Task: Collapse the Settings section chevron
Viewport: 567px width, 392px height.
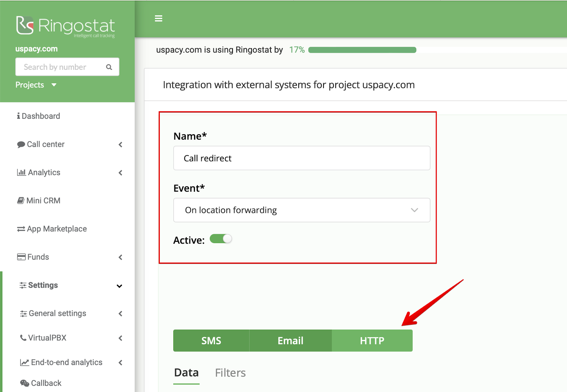Action: (x=119, y=286)
